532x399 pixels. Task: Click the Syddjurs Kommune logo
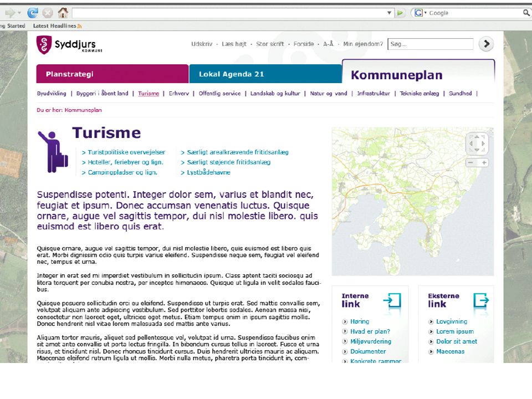(69, 44)
